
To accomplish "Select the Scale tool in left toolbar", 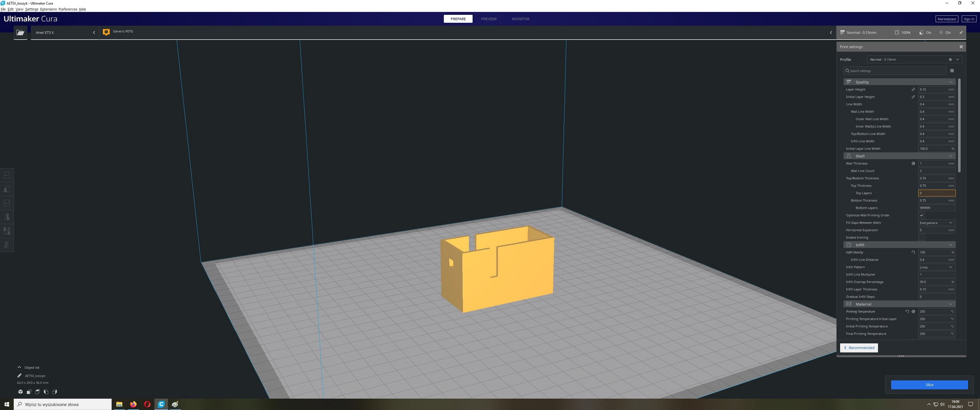I will click(7, 189).
